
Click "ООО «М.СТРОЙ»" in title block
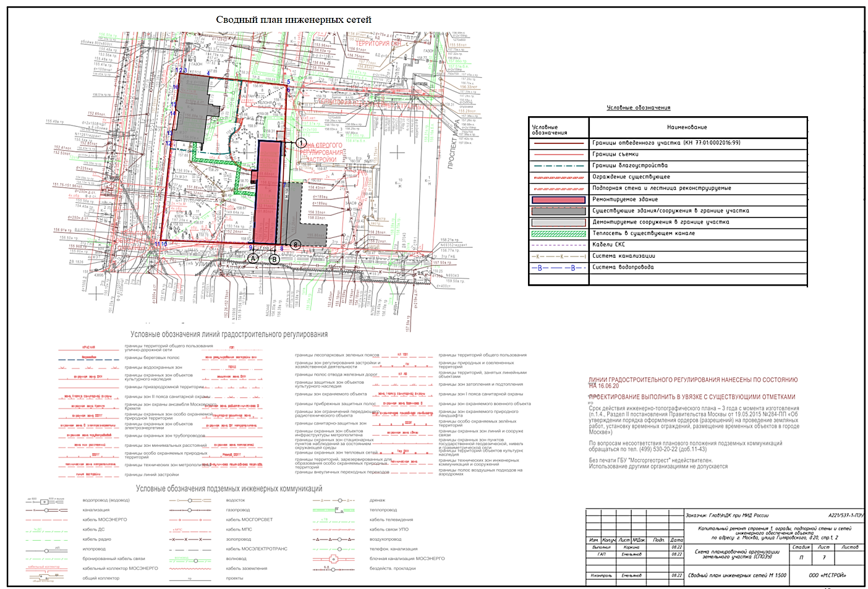(x=828, y=575)
